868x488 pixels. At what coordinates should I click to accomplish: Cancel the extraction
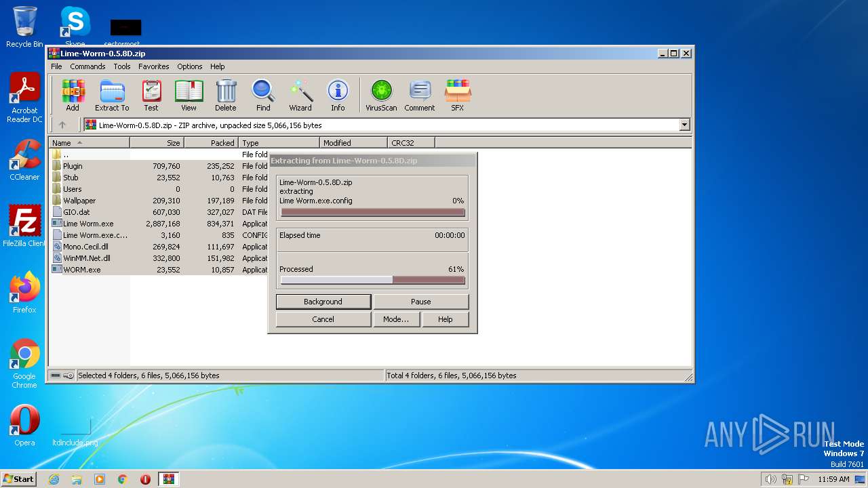click(x=323, y=319)
